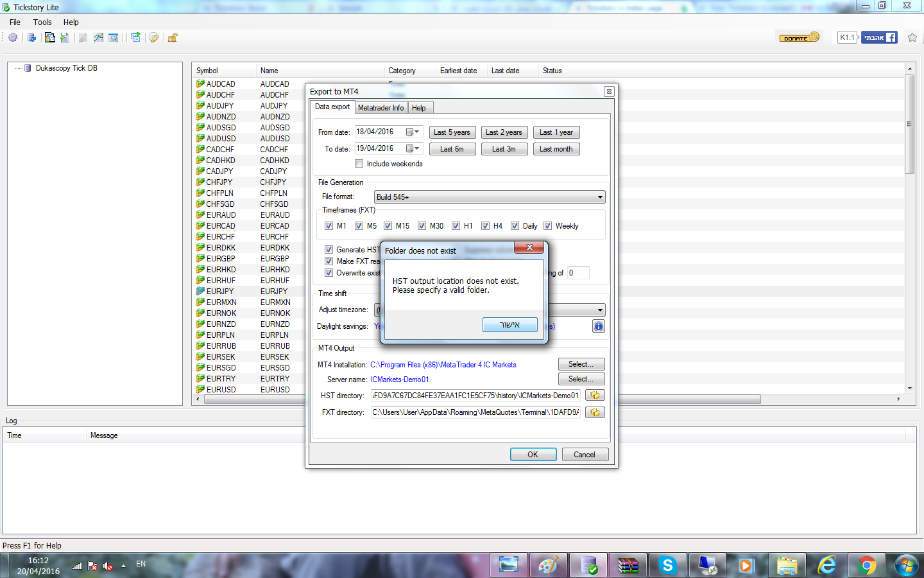Click OK in Export to MT4 dialog
Image resolution: width=924 pixels, height=578 pixels.
tap(533, 455)
